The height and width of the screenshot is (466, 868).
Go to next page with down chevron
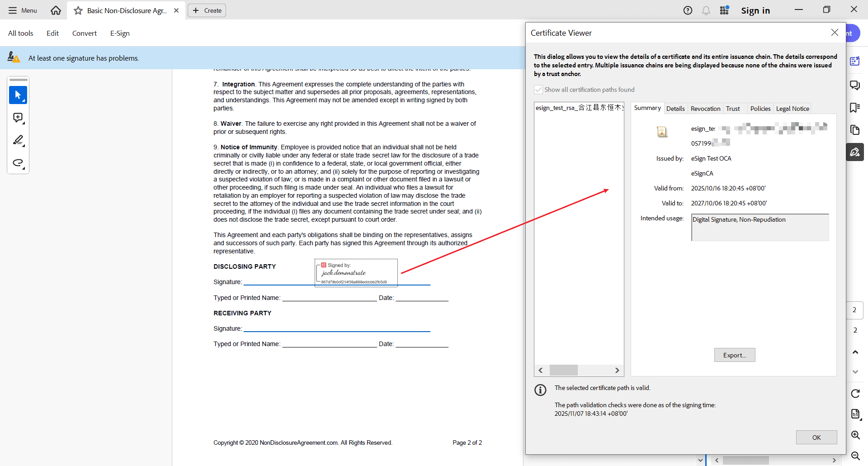pos(855,372)
